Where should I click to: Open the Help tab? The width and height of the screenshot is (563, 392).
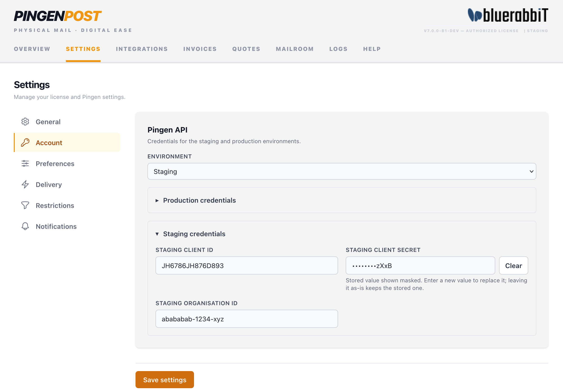(x=372, y=49)
